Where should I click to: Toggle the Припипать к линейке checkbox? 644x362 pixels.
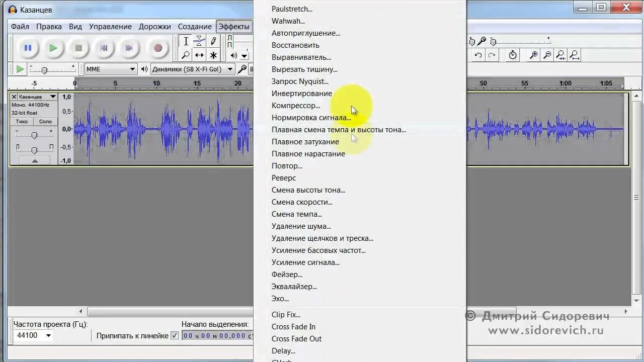click(x=175, y=335)
